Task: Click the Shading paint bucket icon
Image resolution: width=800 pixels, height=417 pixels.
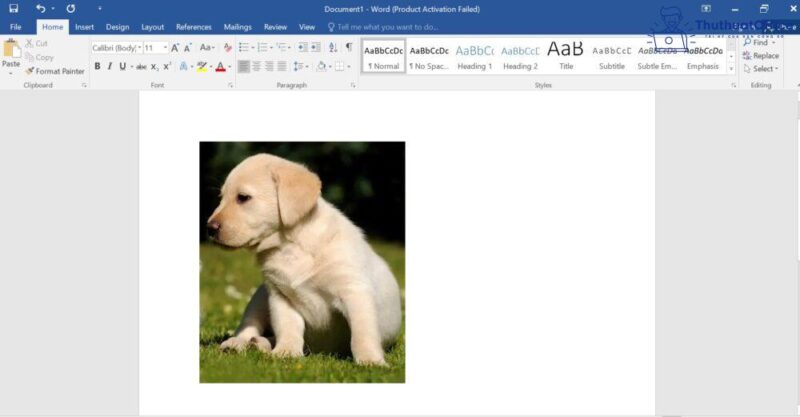Action: 321,66
